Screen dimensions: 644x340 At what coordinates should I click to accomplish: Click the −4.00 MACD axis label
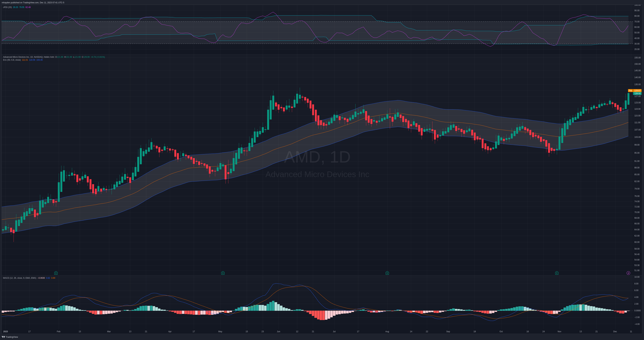coord(637,324)
